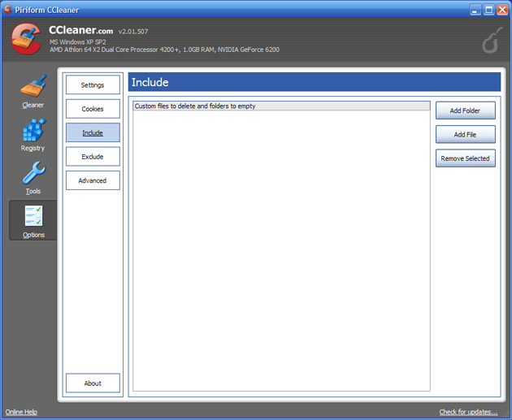Screen dimensions: 512x420
Task: Click the CCleaner.com title text
Action: point(80,30)
